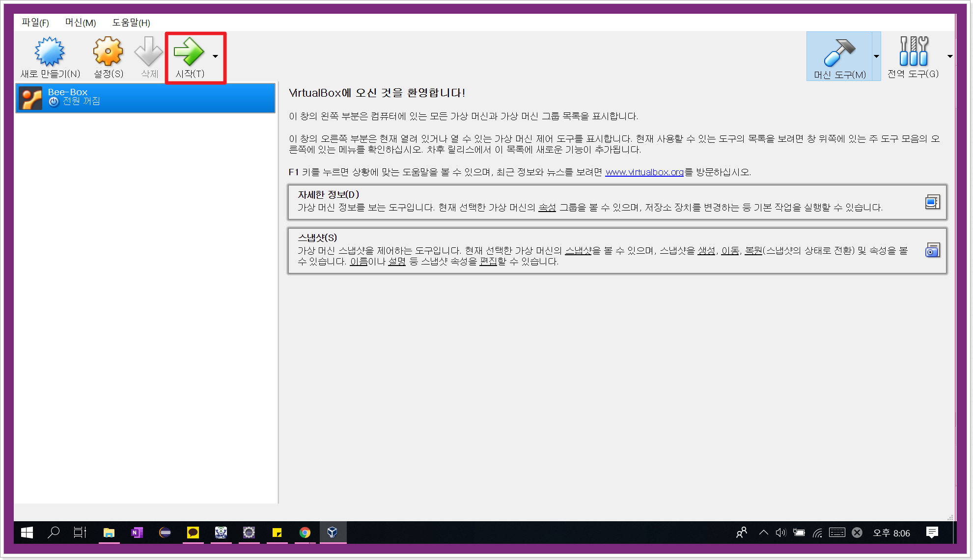This screenshot has height=560, width=973.
Task: Open Windows search from the taskbar
Action: pyautogui.click(x=54, y=533)
